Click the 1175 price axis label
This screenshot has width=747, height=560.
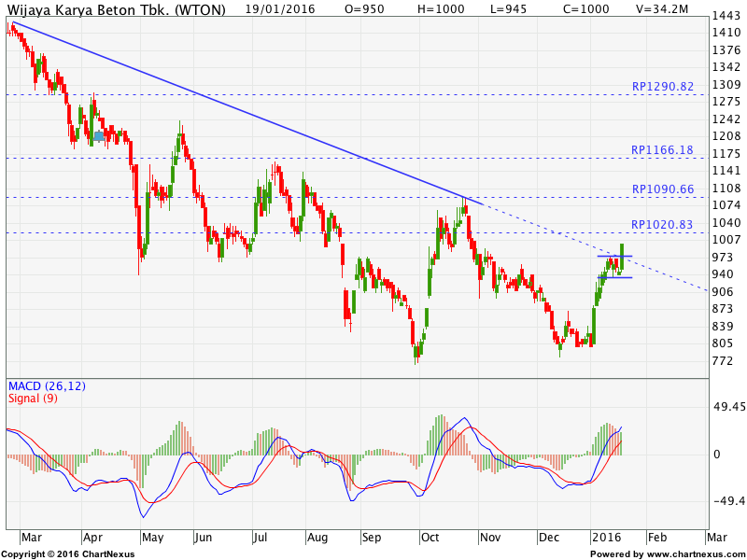click(x=726, y=153)
